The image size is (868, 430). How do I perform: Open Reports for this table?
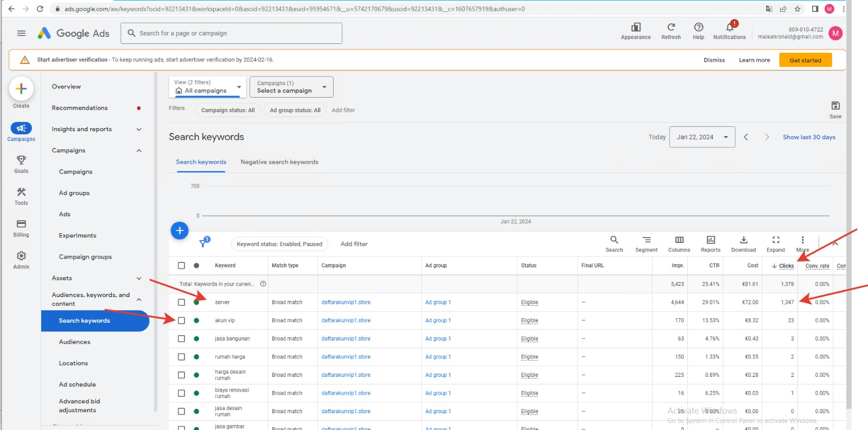pos(711,240)
